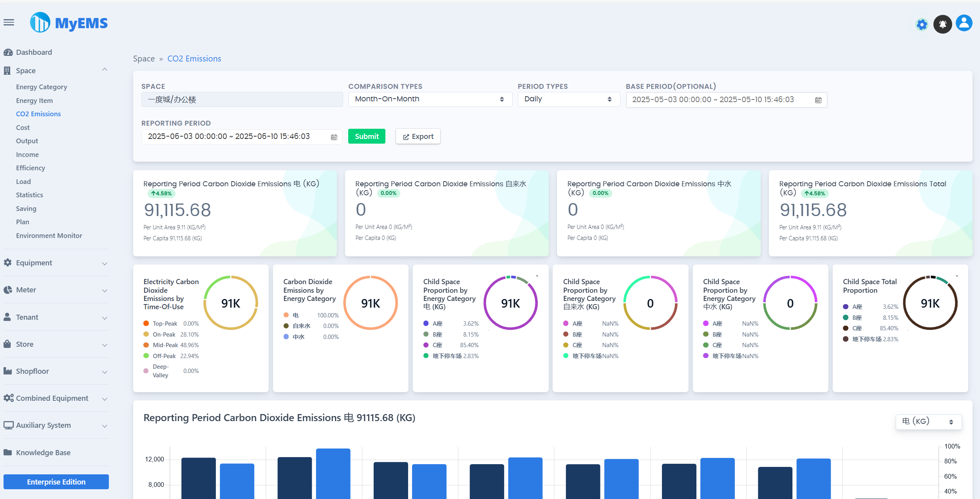Open the user profile avatar icon

pos(964,23)
